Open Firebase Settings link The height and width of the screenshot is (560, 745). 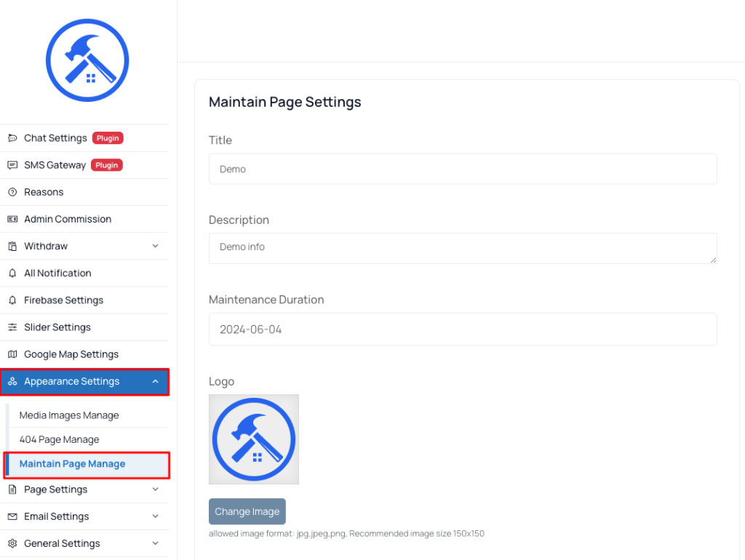[x=64, y=300]
